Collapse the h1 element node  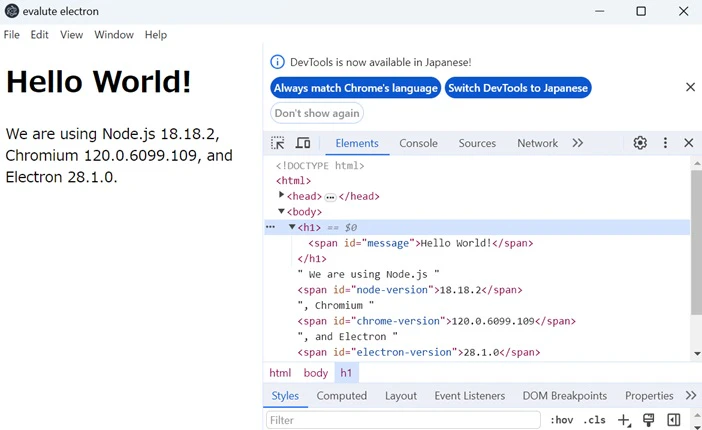pos(292,227)
